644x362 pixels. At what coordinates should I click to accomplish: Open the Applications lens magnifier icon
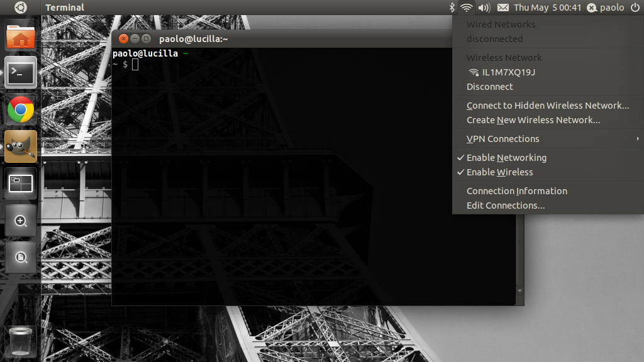[x=21, y=221]
